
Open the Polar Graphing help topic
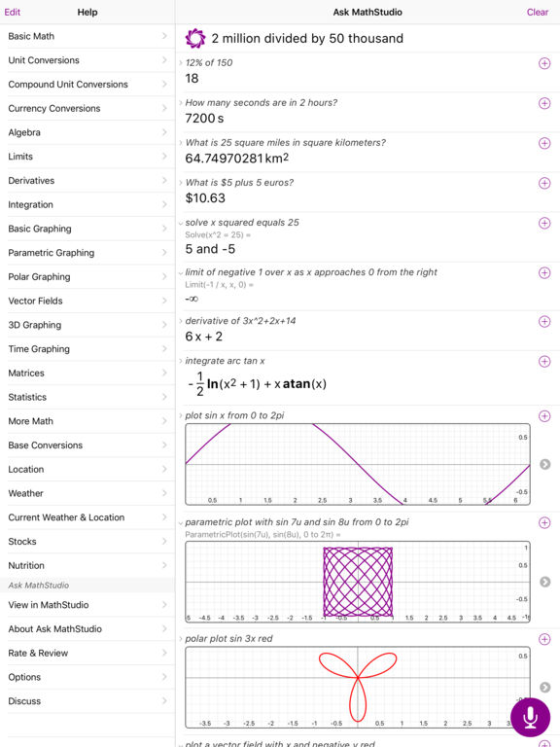87,277
